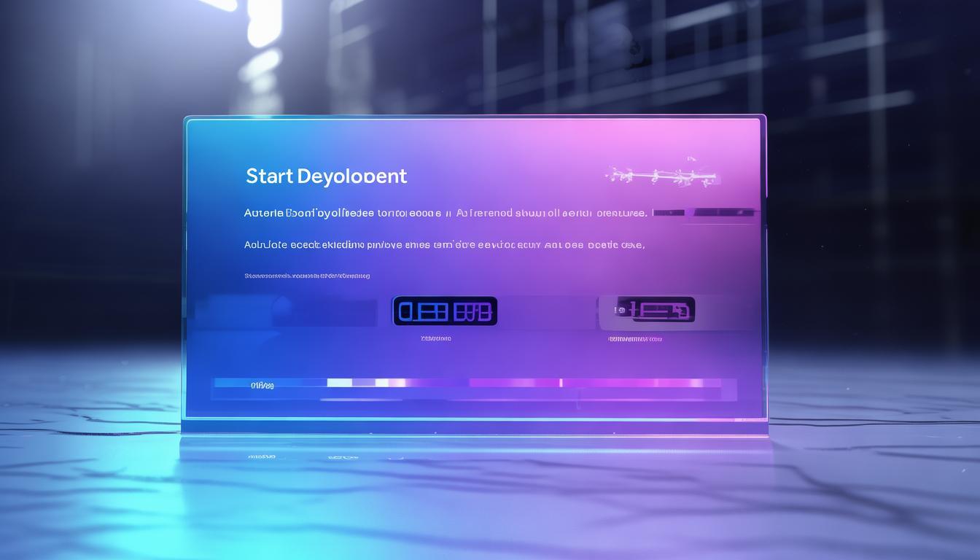Image resolution: width=980 pixels, height=560 pixels.
Task: Click the blue-glyph dark button in center
Action: (445, 311)
